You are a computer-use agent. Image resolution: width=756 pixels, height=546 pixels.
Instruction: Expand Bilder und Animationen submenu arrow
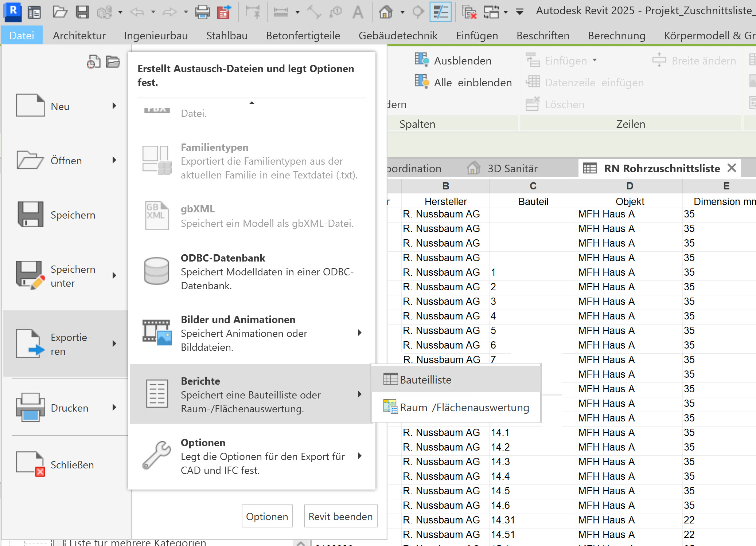(x=360, y=333)
